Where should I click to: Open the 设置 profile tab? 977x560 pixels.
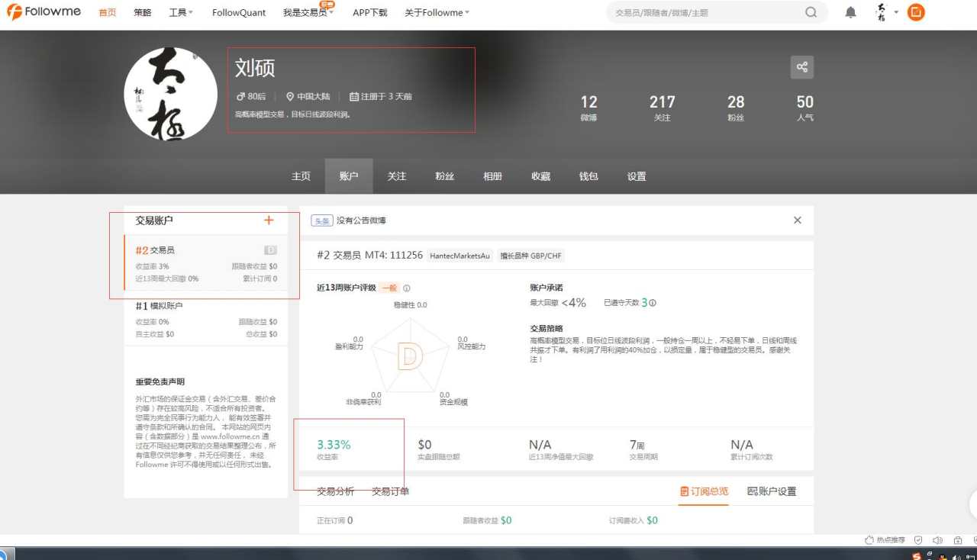pyautogui.click(x=637, y=176)
